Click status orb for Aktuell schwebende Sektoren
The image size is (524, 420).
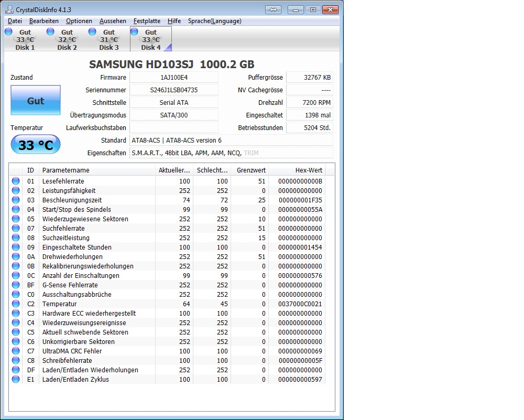tap(16, 332)
